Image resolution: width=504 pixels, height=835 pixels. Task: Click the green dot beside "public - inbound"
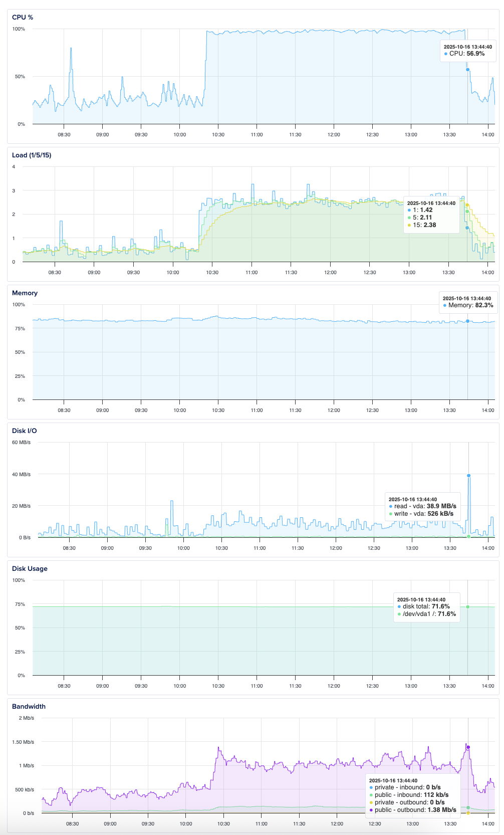(x=371, y=795)
